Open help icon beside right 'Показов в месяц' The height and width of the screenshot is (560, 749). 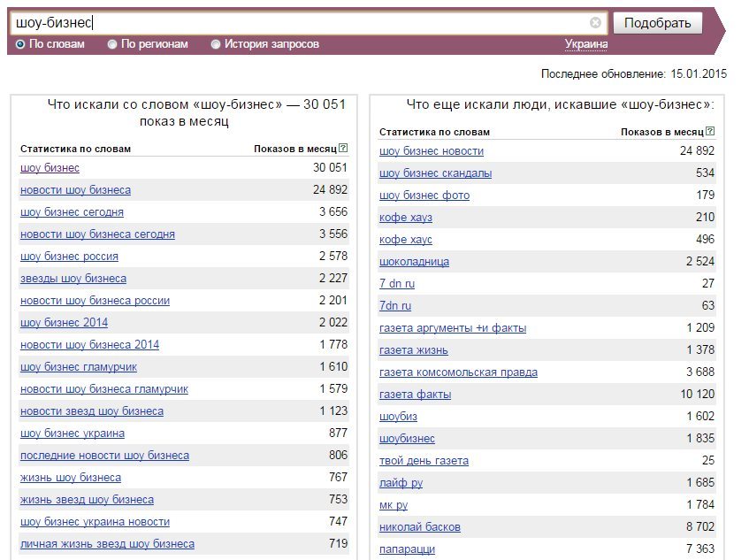click(710, 131)
